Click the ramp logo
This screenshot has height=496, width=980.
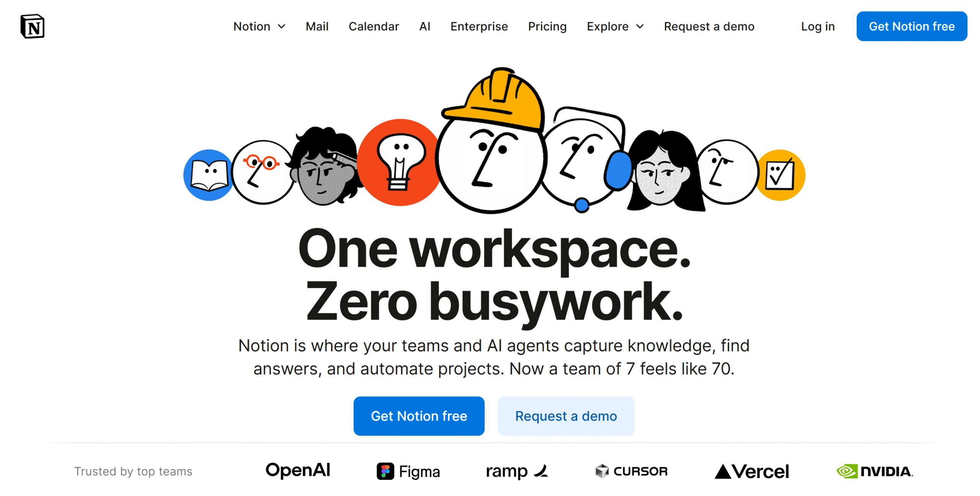click(516, 471)
